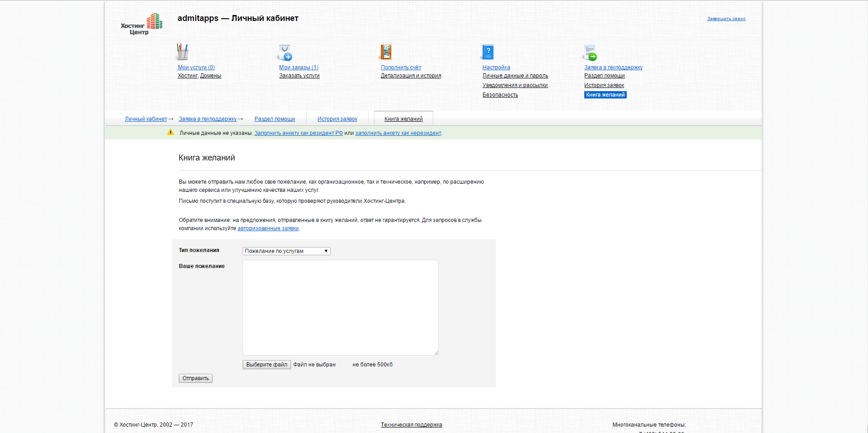This screenshot has width=868, height=433.
Task: Open the Тип пожелания dropdown
Action: point(286,251)
